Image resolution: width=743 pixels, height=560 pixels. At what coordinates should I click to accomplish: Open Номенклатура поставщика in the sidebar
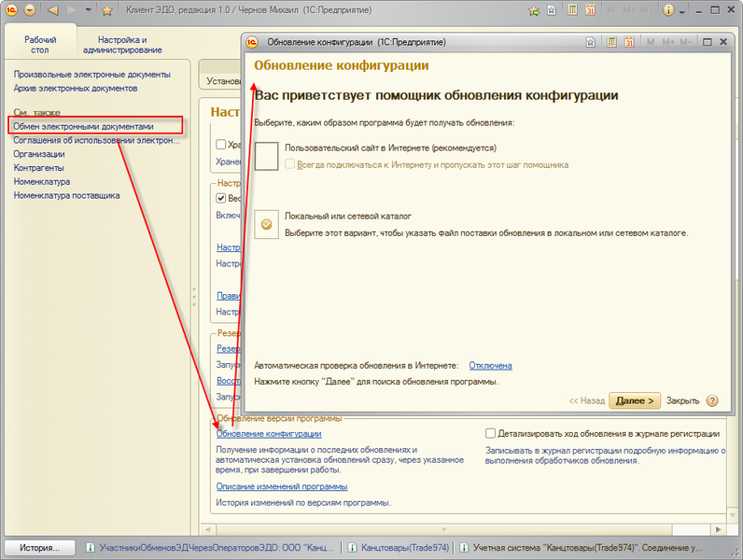66,195
